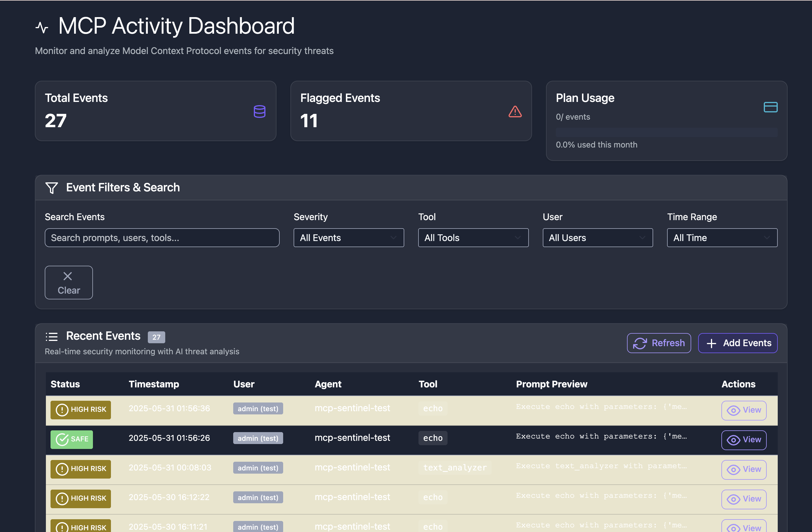The image size is (812, 532).
Task: Click the HIGH RISK badge at 16:11:21
Action: pyautogui.click(x=81, y=526)
